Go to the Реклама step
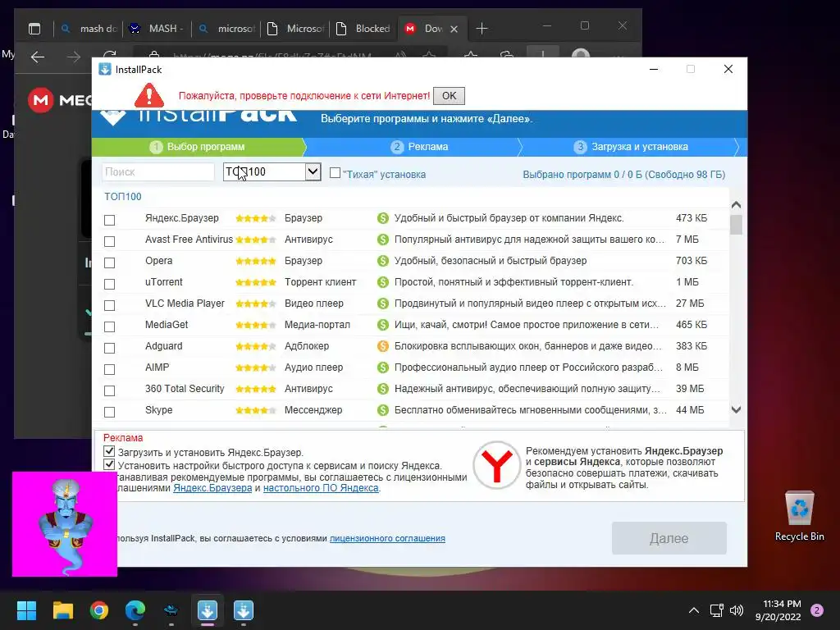Viewport: 840px width, 630px height. click(x=421, y=147)
